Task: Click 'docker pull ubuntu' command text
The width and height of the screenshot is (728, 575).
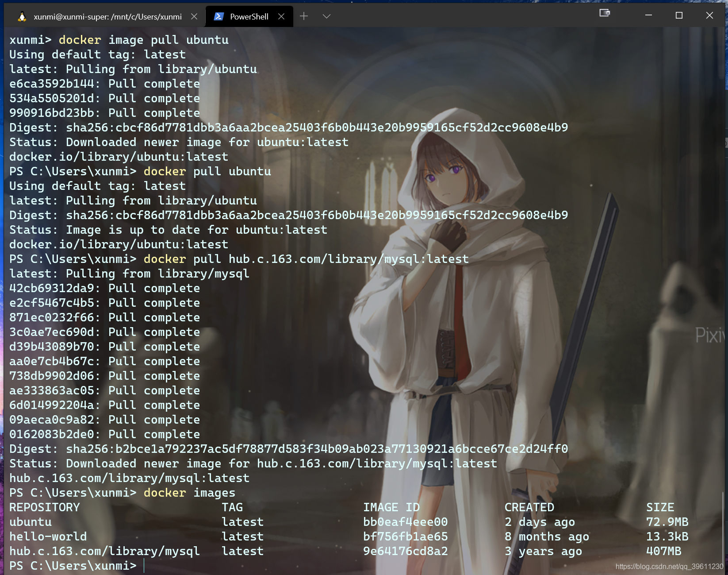Action: (207, 171)
